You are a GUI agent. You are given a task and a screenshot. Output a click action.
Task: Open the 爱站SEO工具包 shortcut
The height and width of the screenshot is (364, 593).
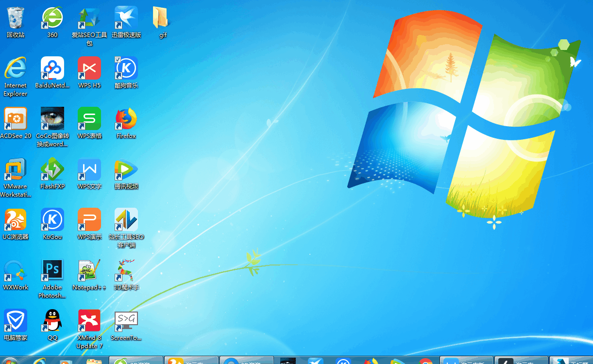pos(89,18)
